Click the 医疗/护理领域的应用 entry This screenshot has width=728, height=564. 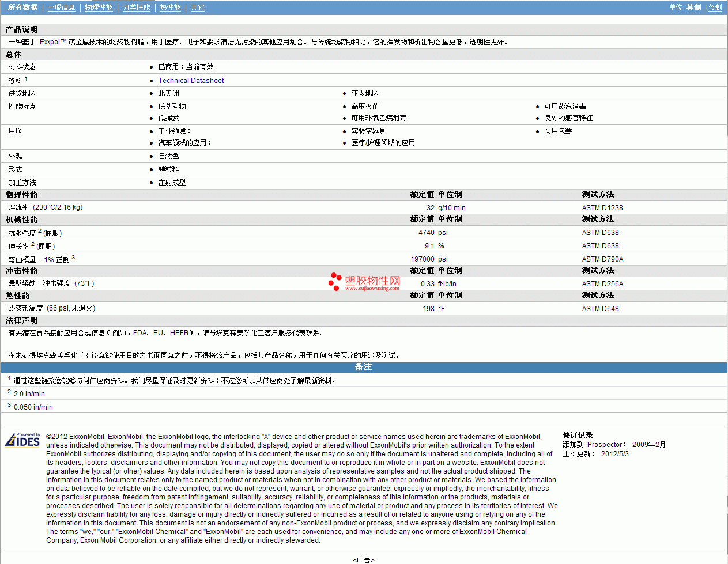[x=383, y=143]
